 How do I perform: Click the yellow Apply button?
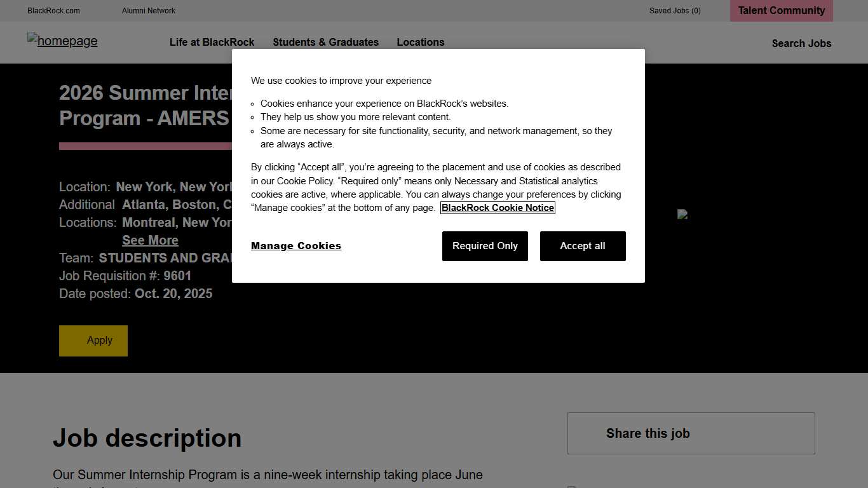(x=93, y=341)
